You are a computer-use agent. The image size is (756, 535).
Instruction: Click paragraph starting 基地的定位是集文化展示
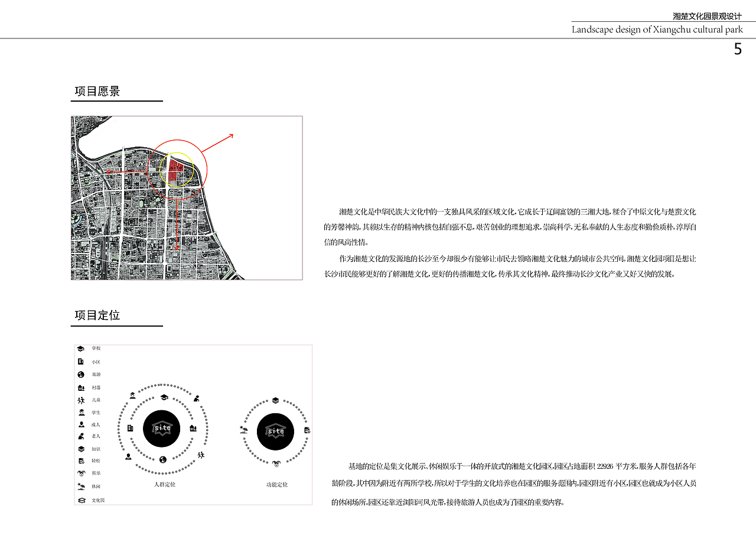514,484
